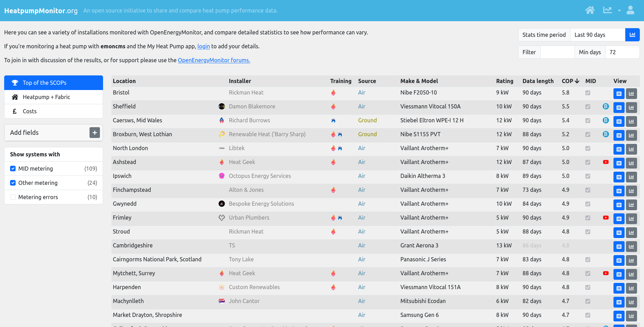
Task: Open YouTube video icon for Ashstead row
Action: 605,162
